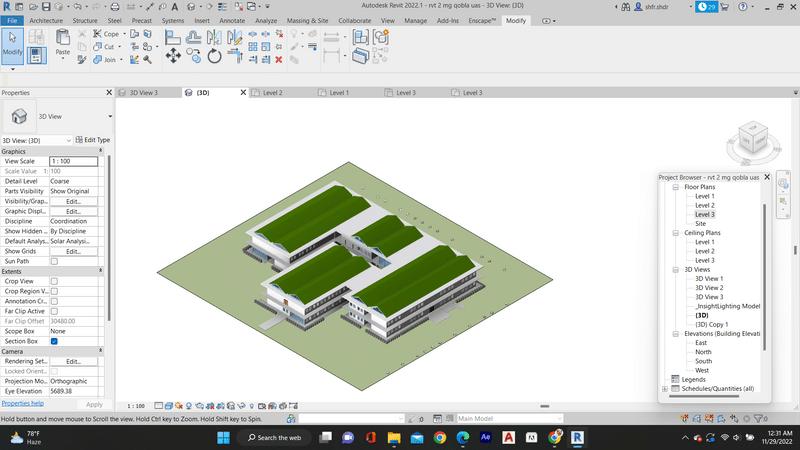
Task: Open the 3D View type selector dropdown
Action: tap(110, 116)
